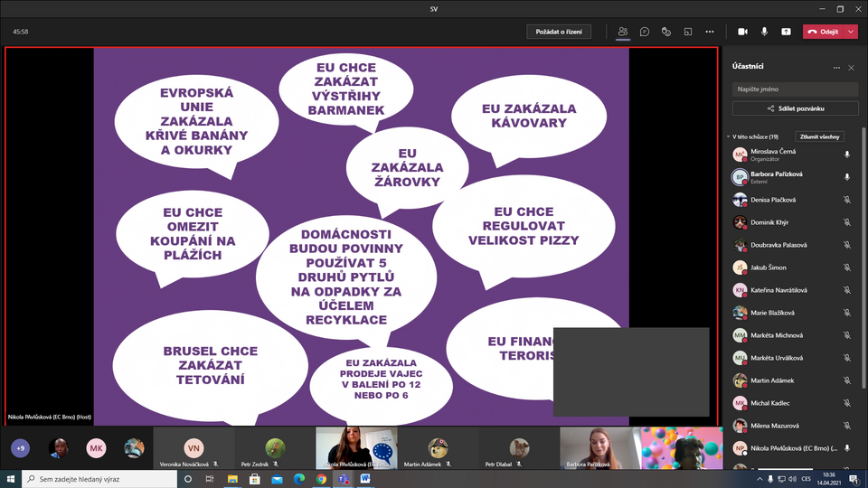Open Microsoft Word from the taskbar

pyautogui.click(x=365, y=479)
